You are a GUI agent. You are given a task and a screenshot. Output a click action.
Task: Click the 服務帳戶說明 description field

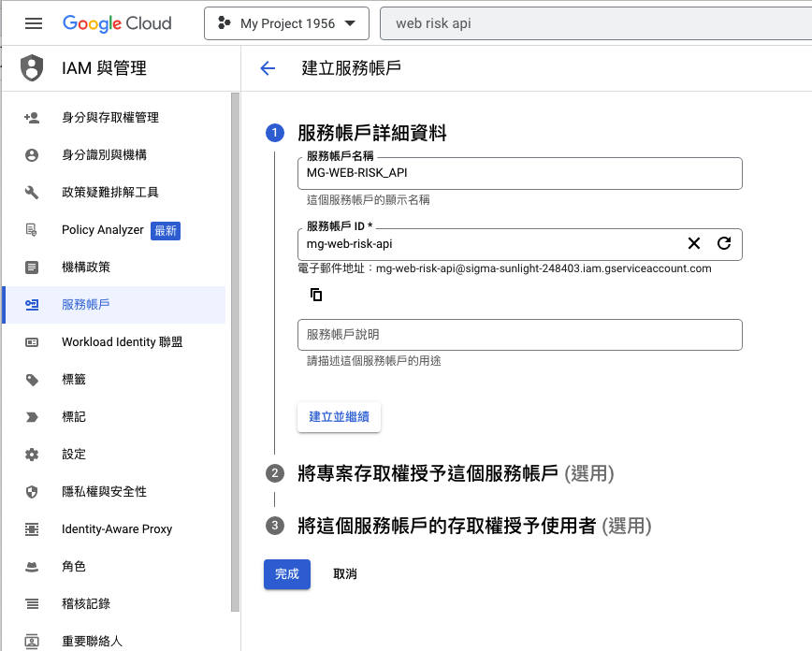coord(519,334)
